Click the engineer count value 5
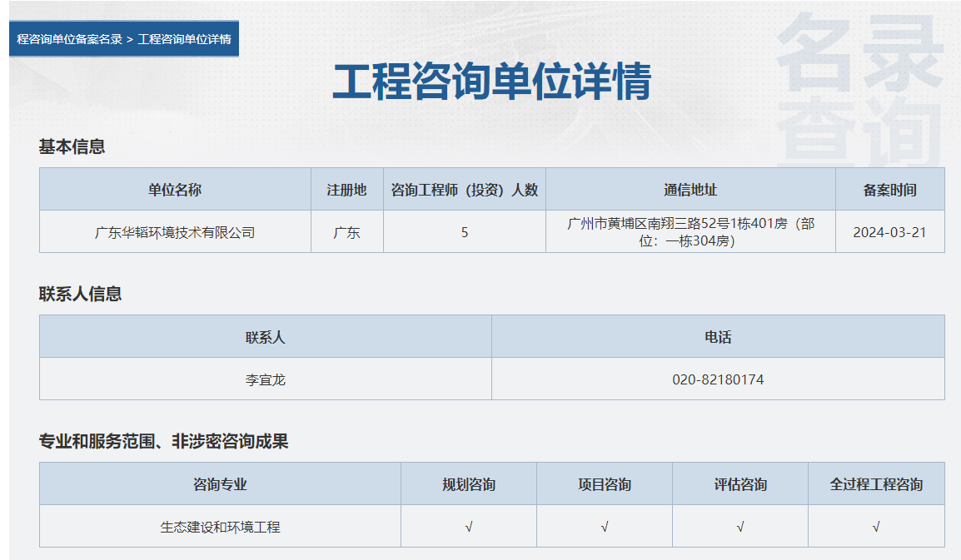 coord(465,232)
